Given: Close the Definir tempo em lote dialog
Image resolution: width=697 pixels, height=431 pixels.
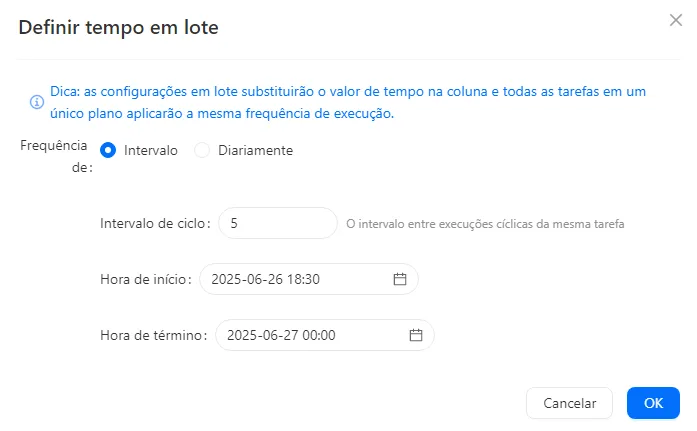Looking at the screenshot, I should [676, 20].
